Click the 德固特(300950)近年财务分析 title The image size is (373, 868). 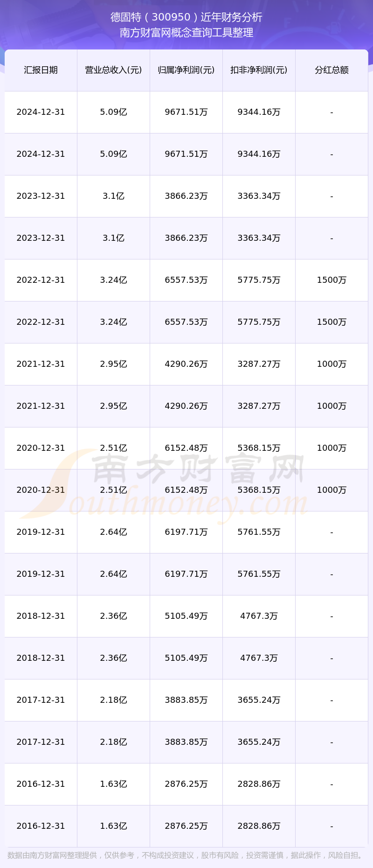pos(186,17)
